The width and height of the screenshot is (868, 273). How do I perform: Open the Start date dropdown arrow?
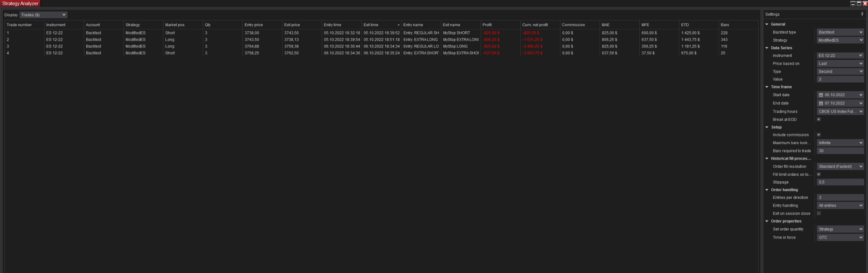coord(861,95)
